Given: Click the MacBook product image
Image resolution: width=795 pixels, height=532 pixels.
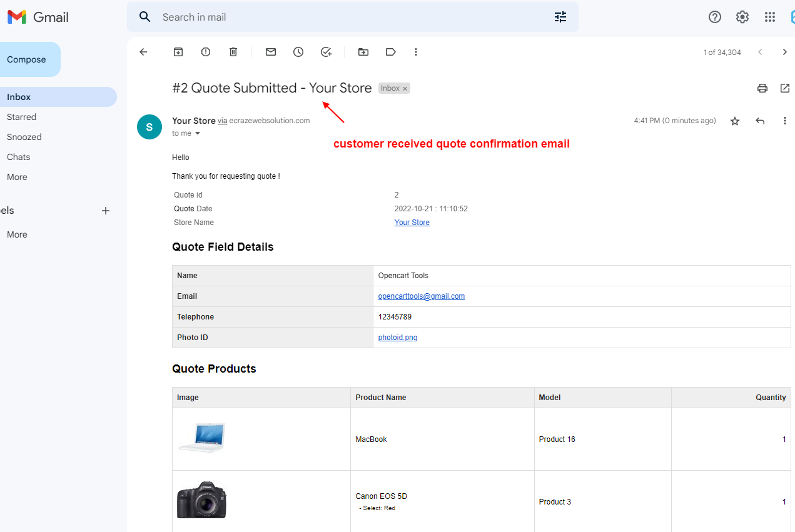Looking at the screenshot, I should [201, 437].
